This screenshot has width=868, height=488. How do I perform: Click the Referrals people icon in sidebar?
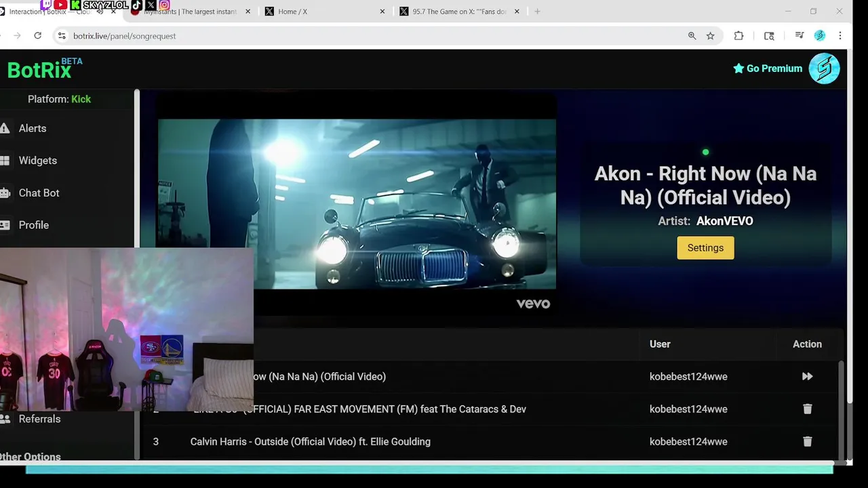click(5, 419)
